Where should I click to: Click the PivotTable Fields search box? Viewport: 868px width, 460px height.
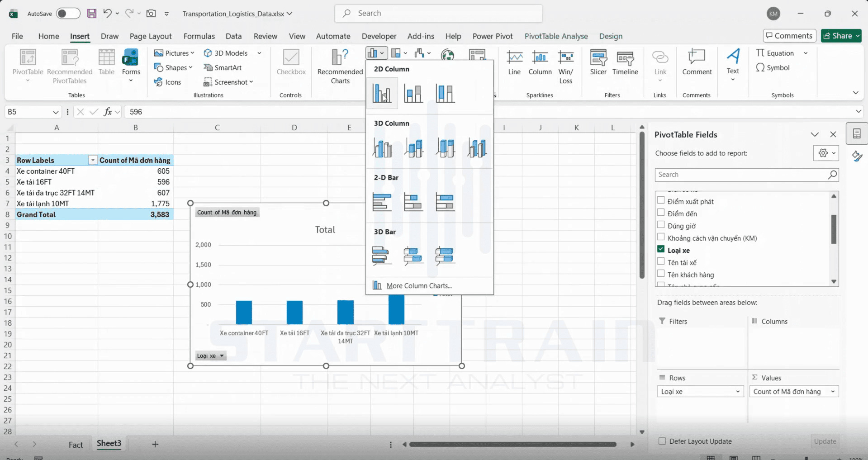click(747, 175)
